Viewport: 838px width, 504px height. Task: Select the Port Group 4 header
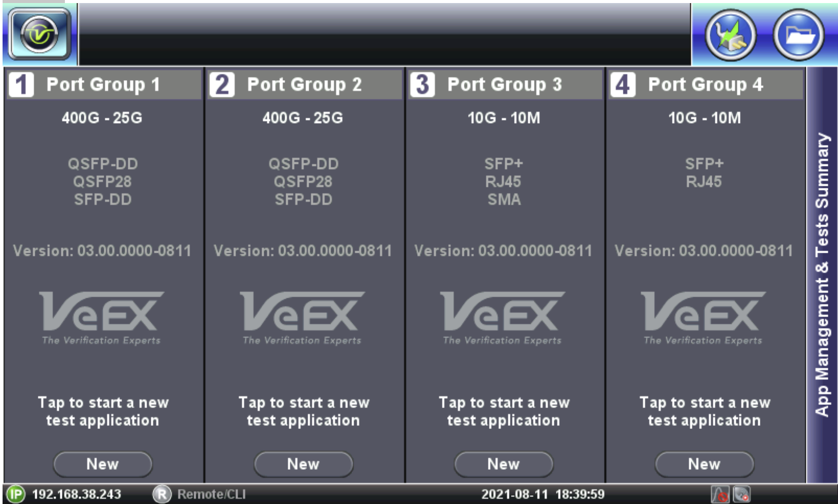tap(705, 85)
